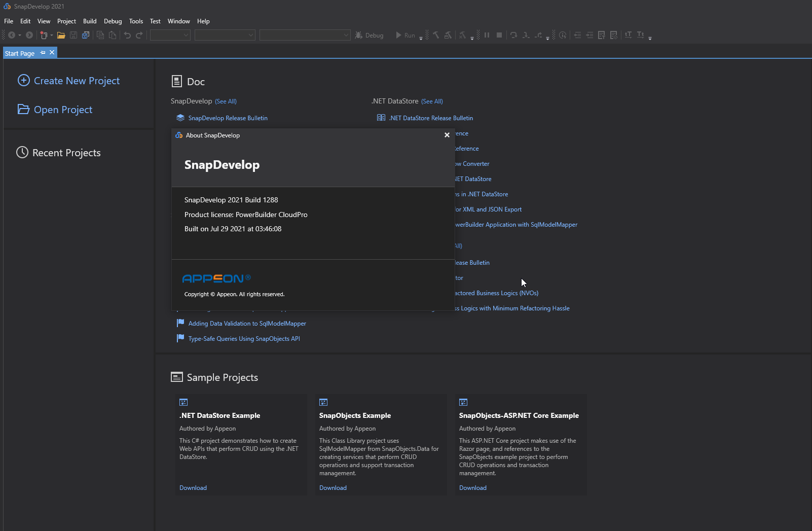Viewport: 812px width, 531px height.
Task: Click the Pause debugging toolbar icon
Action: click(487, 35)
